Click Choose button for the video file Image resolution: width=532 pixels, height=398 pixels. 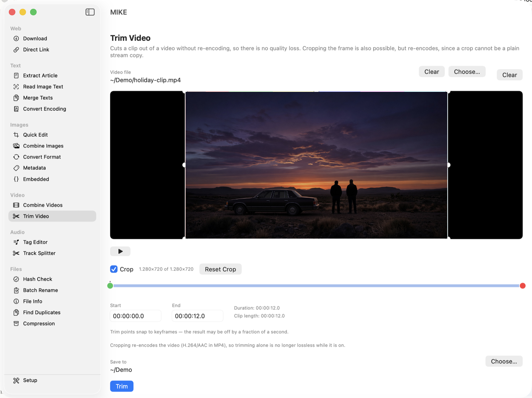467,72
